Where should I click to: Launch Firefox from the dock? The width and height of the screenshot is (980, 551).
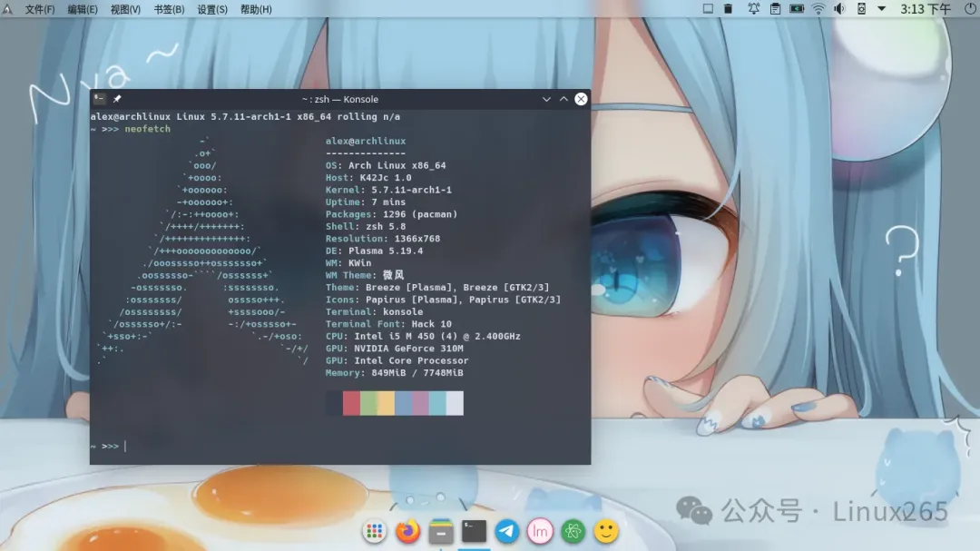(407, 532)
